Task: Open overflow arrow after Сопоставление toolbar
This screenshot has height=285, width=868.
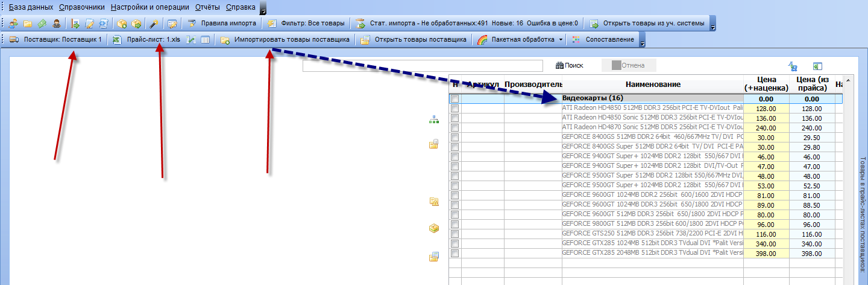Action: click(642, 40)
